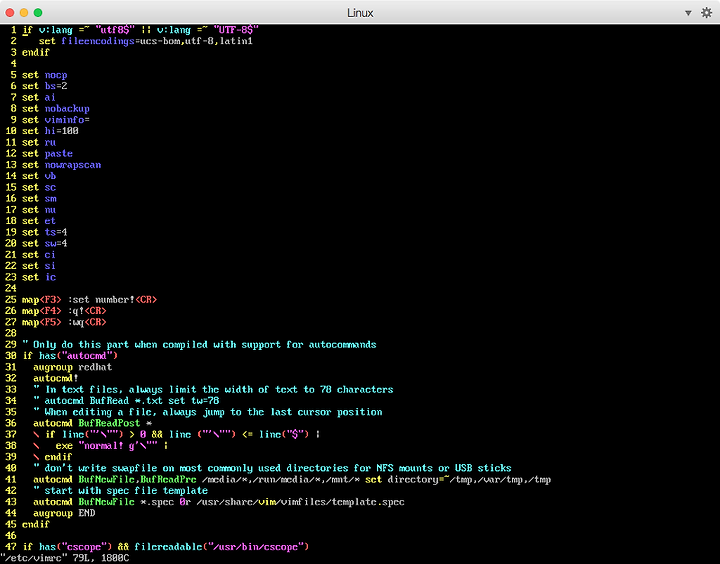Click the 'Linux' window title
This screenshot has height=564, width=720.
point(360,13)
